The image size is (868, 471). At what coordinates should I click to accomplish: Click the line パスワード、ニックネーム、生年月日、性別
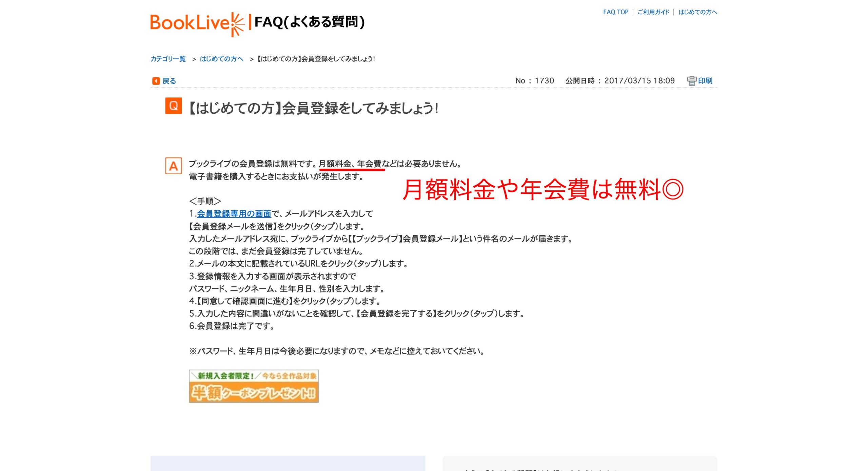point(287,289)
